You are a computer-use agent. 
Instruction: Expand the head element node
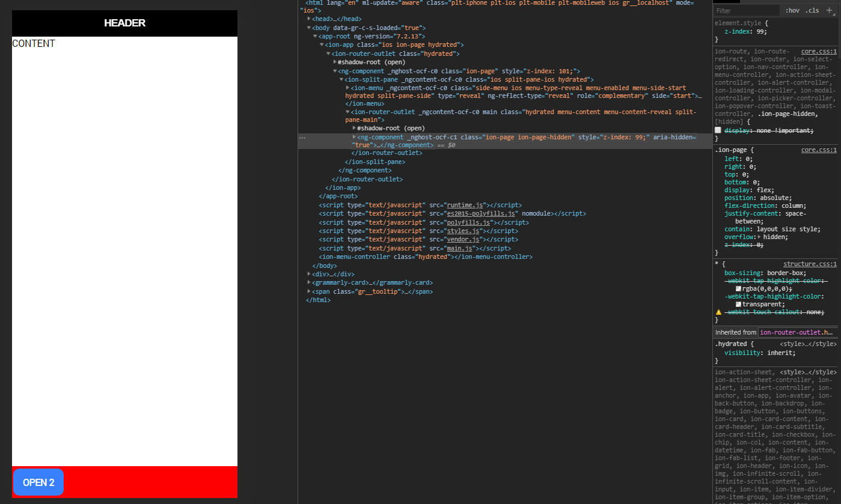[x=309, y=19]
